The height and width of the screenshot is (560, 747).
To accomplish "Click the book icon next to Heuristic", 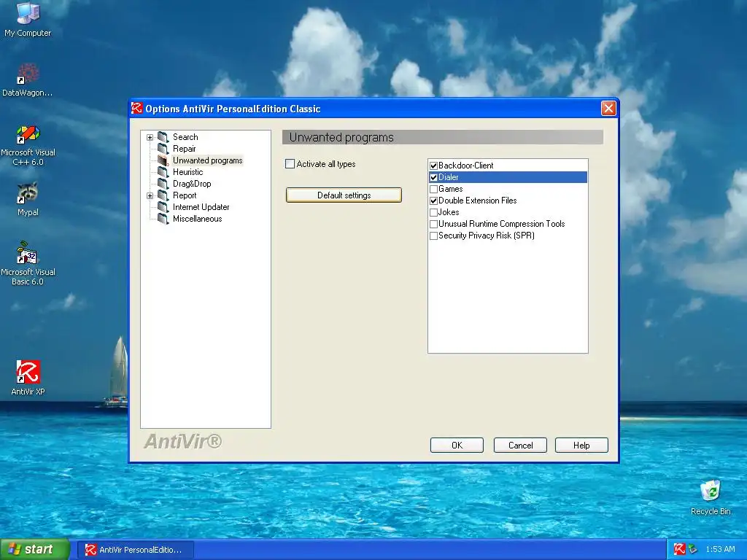I will pyautogui.click(x=163, y=172).
